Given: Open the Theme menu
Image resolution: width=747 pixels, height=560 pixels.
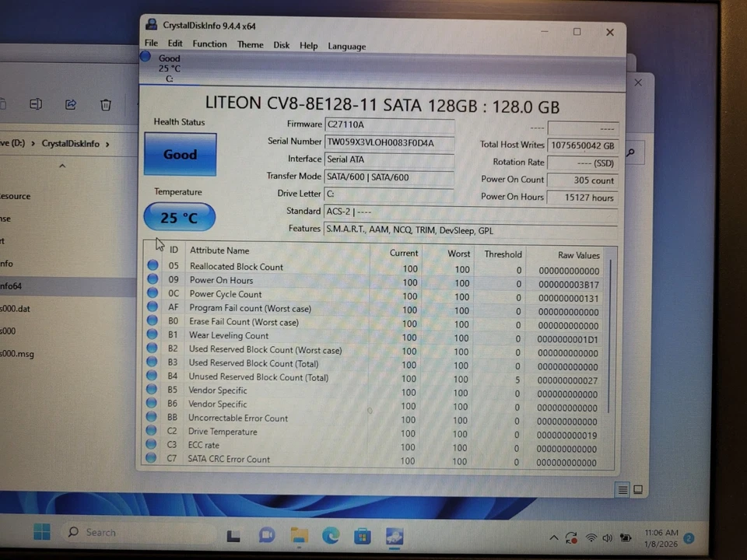Looking at the screenshot, I should 250,45.
